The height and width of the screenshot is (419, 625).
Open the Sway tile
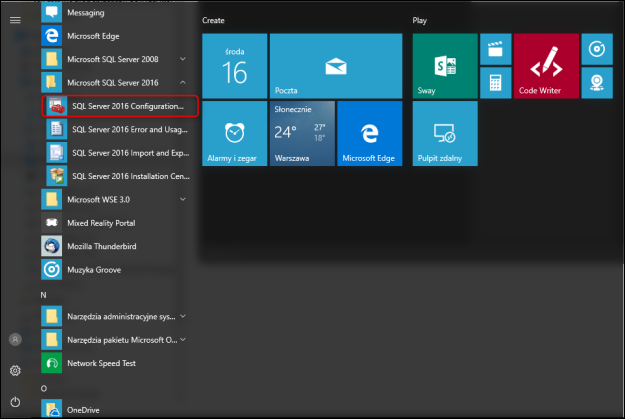pyautogui.click(x=444, y=66)
